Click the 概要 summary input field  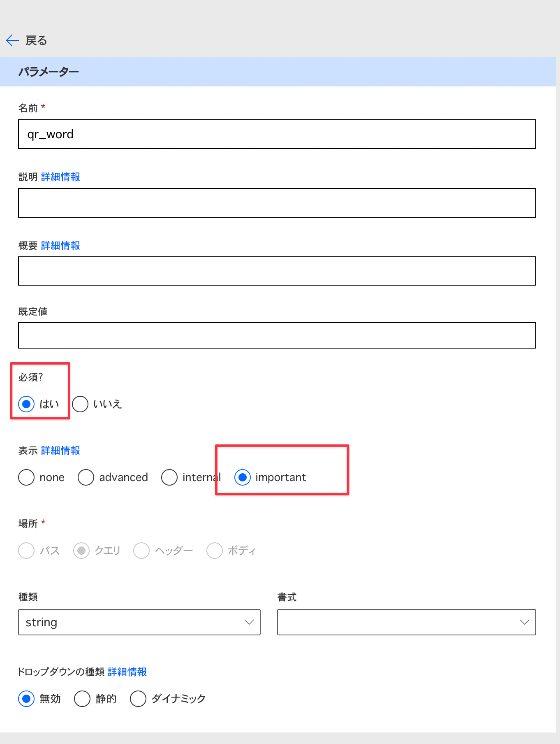pos(277,271)
